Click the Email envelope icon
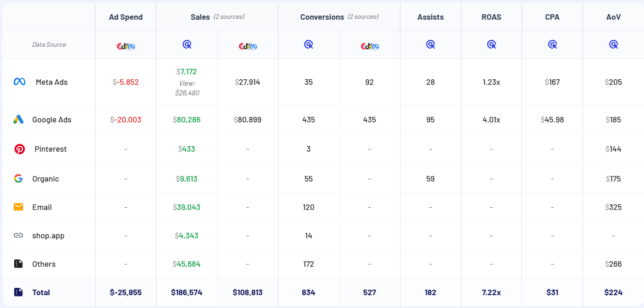The image size is (644, 308). pos(18,207)
